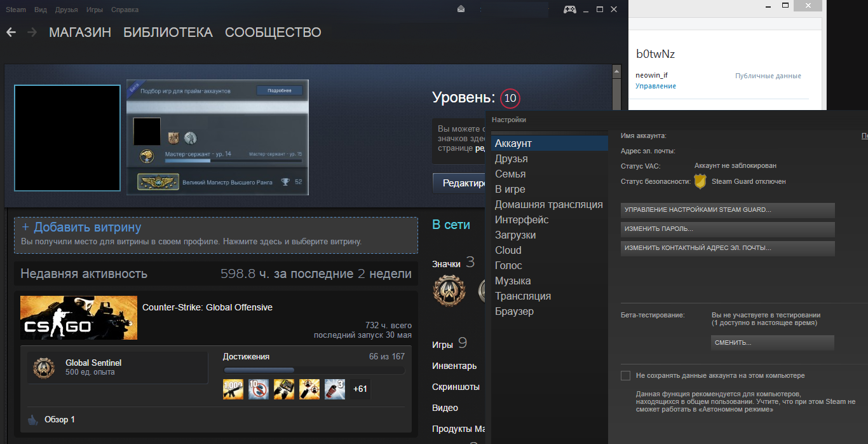The width and height of the screenshot is (868, 444).
Task: Enable the Не сохранять данные аккаунта checkbox
Action: pyautogui.click(x=625, y=375)
